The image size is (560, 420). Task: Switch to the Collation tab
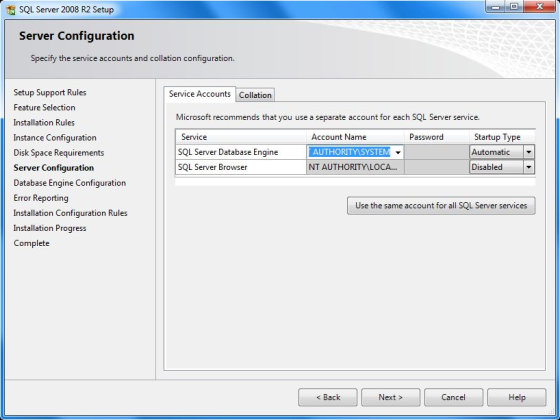tap(255, 95)
